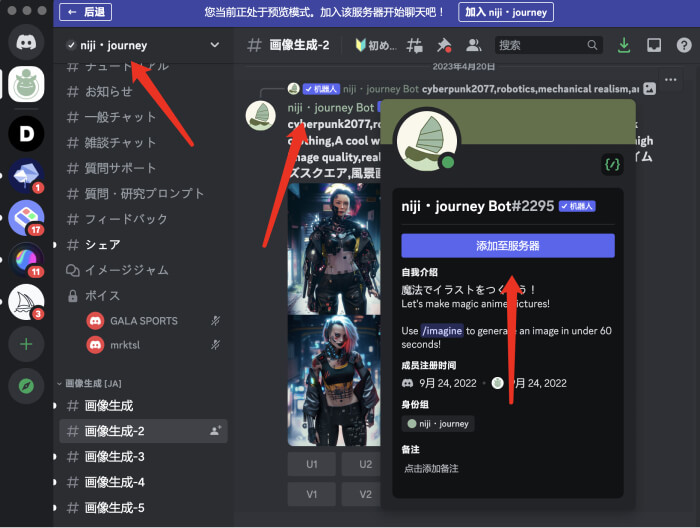Open the イメージジャム forum channel
This screenshot has width=700, height=528.
pos(143,270)
